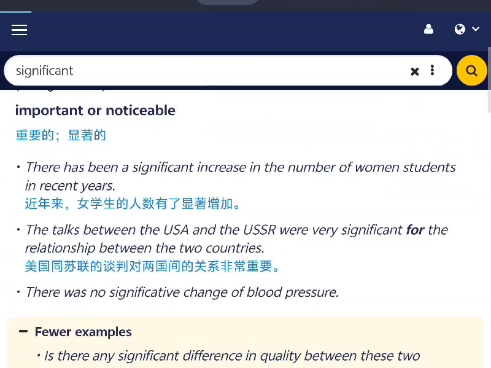
Task: Click the Chinese sentence 美国同苏联的谈判
Action: [152, 266]
